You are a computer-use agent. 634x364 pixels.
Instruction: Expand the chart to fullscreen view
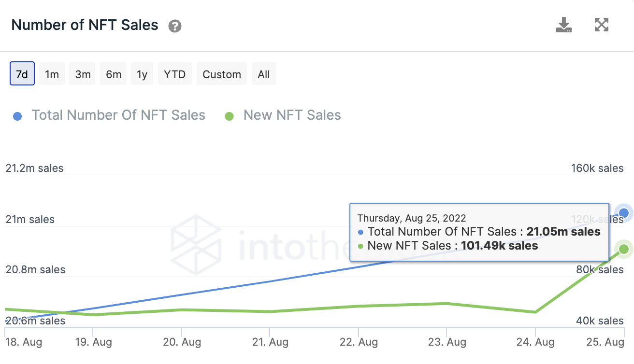click(601, 25)
